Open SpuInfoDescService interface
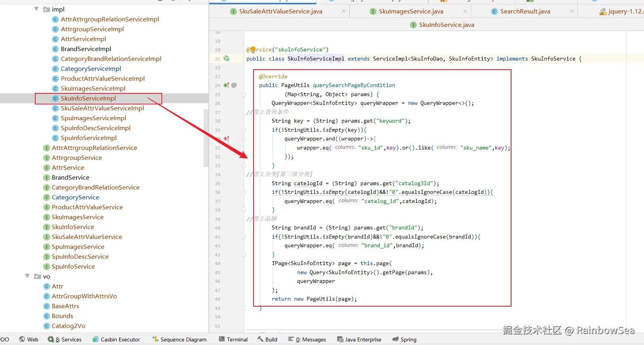Screen dimensions: 644x345 (80, 256)
